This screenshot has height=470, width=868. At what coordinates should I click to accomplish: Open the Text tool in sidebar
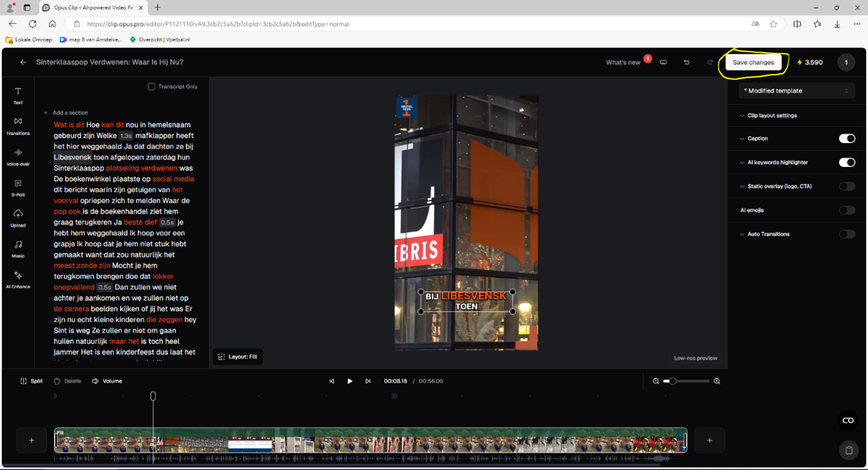(x=18, y=95)
